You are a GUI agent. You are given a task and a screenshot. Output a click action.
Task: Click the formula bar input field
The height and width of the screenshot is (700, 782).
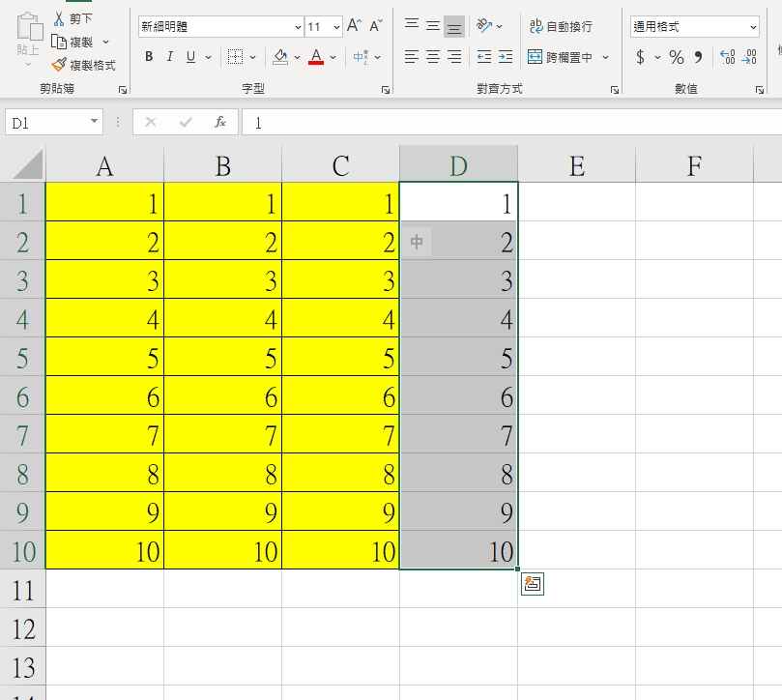[511, 122]
